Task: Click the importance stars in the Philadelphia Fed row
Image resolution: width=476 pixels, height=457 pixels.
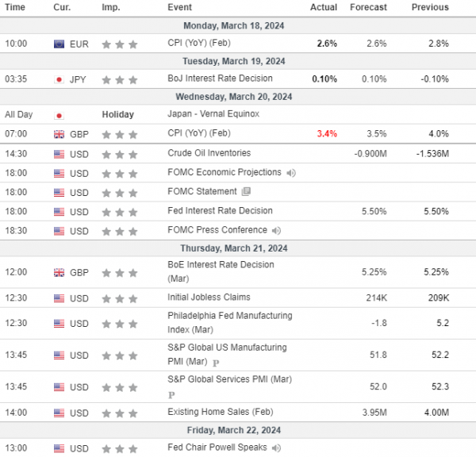Action: pos(120,324)
